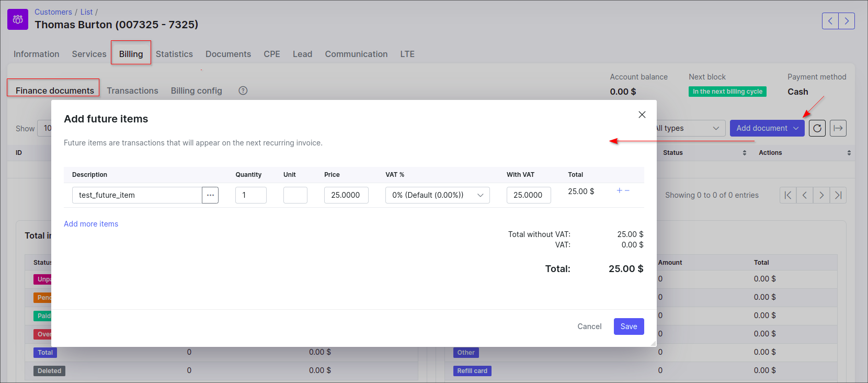This screenshot has width=868, height=383.
Task: Save the future item
Action: pyautogui.click(x=629, y=326)
